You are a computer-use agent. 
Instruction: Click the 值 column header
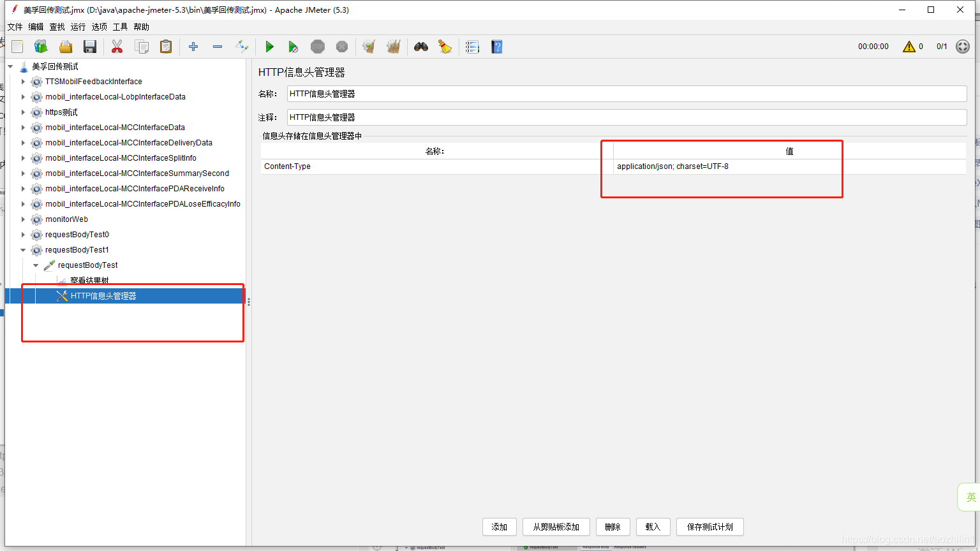click(x=790, y=151)
